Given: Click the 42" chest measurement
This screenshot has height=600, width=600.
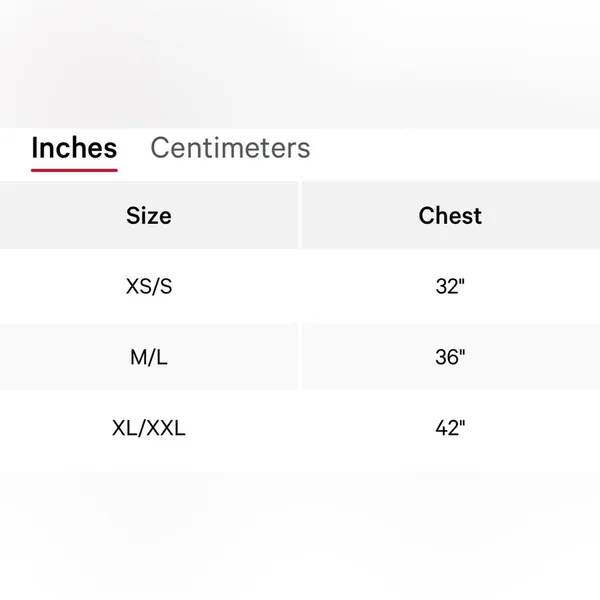Looking at the screenshot, I should coord(450,428).
